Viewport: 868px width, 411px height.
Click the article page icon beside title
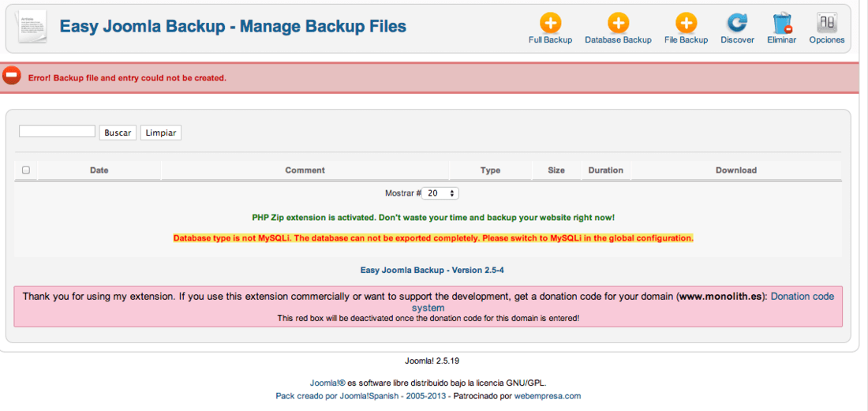(x=32, y=27)
